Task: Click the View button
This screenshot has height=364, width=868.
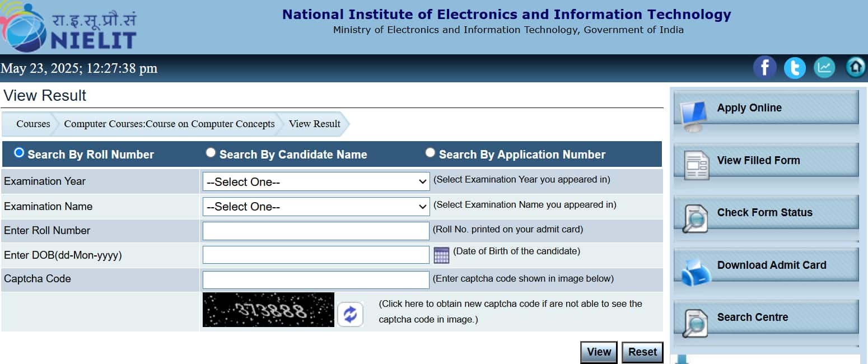Action: click(x=598, y=352)
